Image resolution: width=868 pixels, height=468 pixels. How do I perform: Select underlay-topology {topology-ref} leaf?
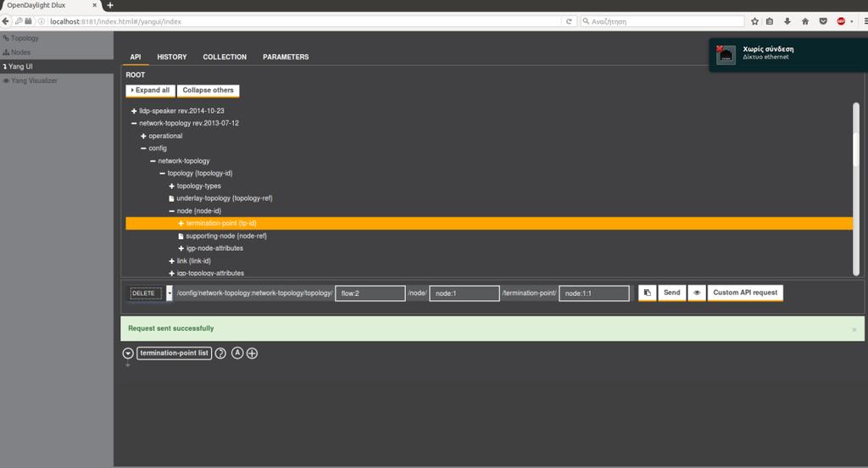224,198
